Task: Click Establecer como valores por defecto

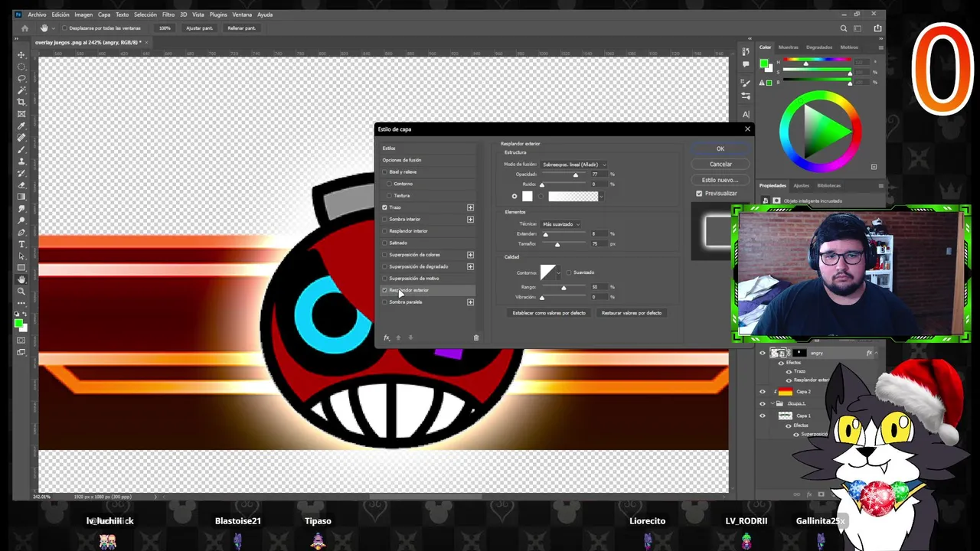Action: click(x=549, y=313)
